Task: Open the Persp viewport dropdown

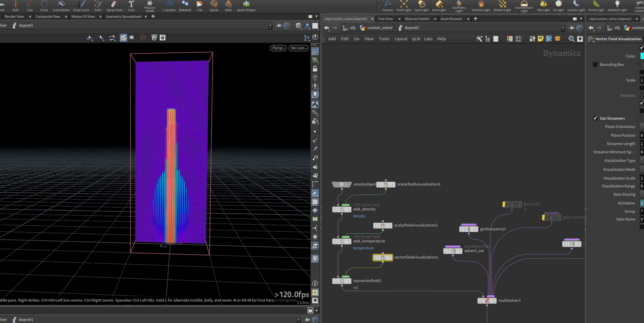Action: [278, 48]
